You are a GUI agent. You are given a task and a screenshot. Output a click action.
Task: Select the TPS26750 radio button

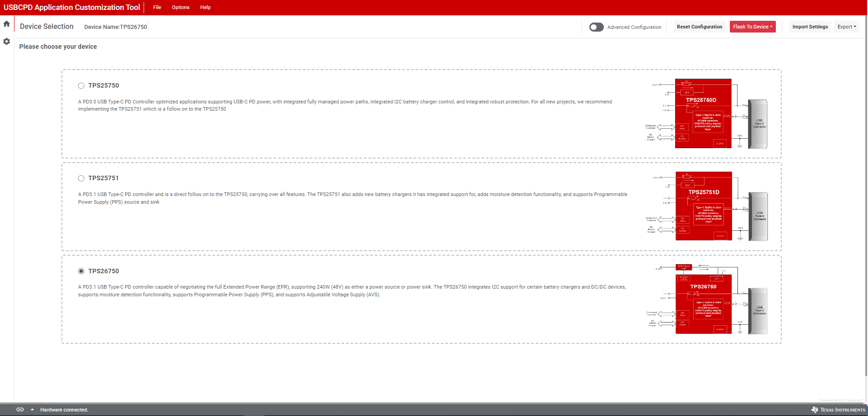pos(81,271)
